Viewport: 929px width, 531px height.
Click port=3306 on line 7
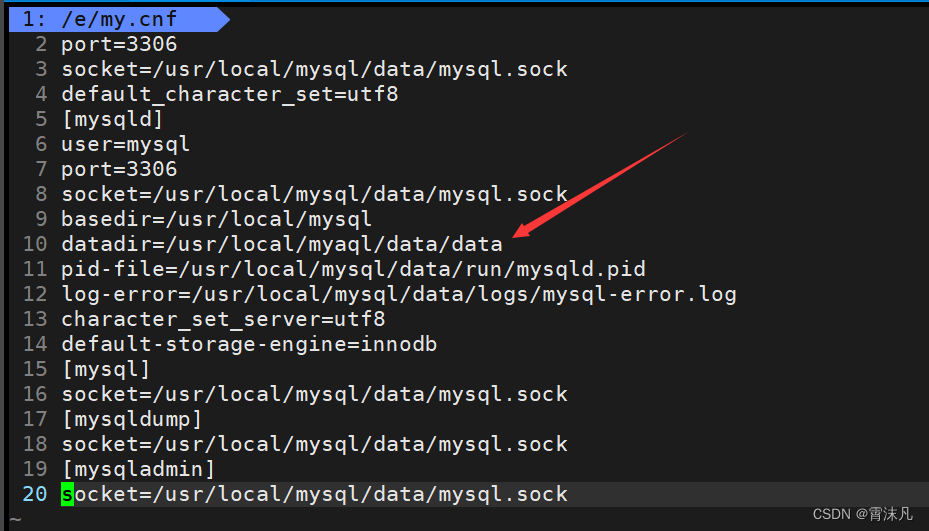coord(118,169)
